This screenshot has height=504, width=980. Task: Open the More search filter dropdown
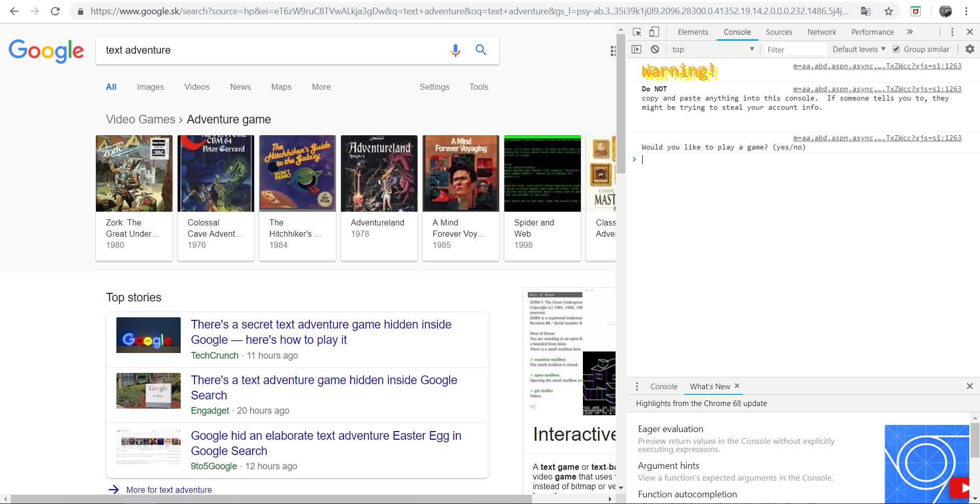click(321, 87)
